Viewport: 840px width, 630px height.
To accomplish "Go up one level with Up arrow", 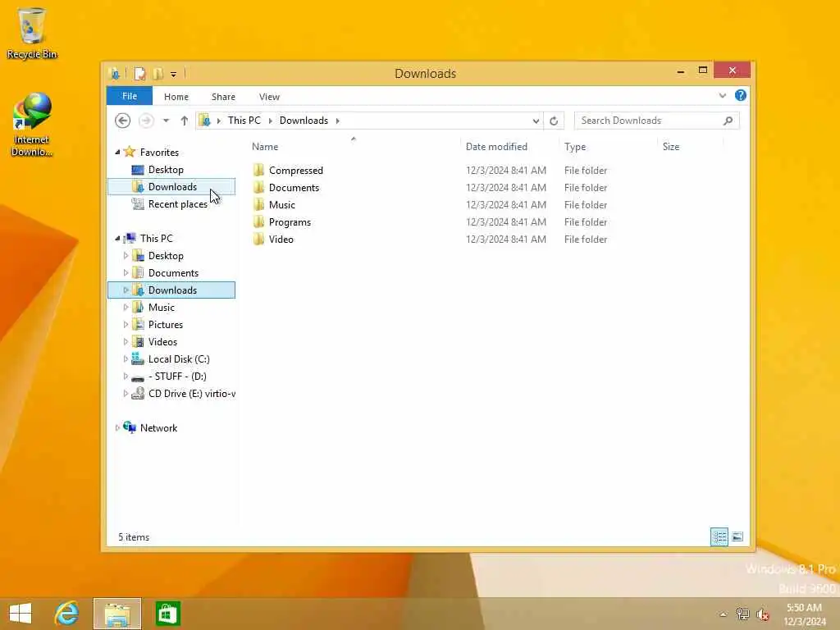I will click(185, 121).
